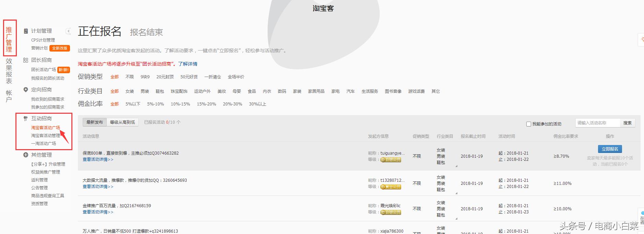Screen dimensions: 644x234
Task: Filter promotion type by 20元封顶
Action: [x=165, y=77]
